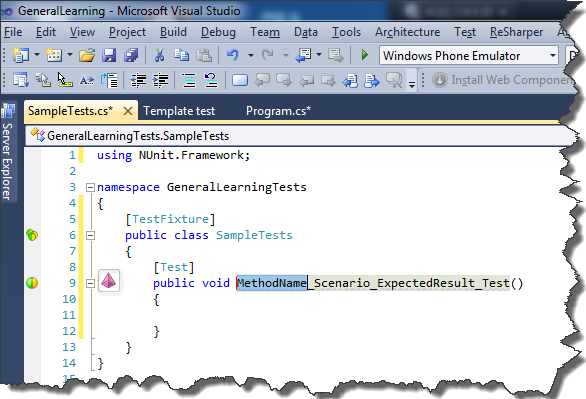This screenshot has width=586, height=399.
Task: Click the Increase Line Indent icon
Action: (161, 80)
